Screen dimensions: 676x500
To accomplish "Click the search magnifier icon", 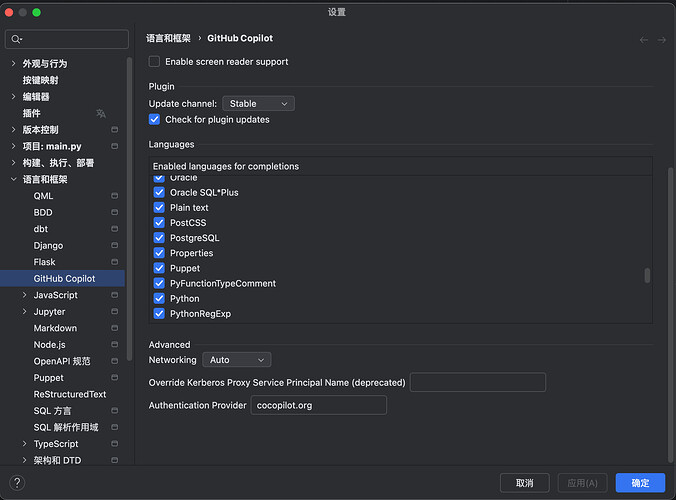I will coord(16,39).
